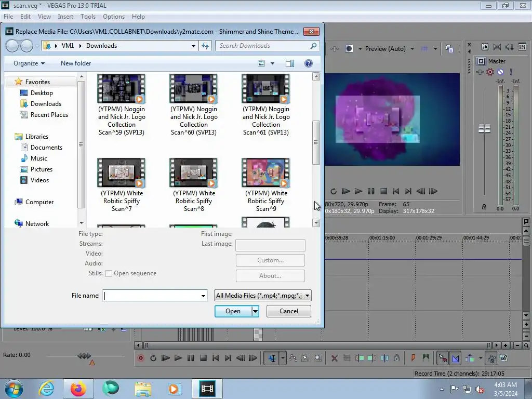This screenshot has width=532, height=399.
Task: Click the Custom... button
Action: (270, 260)
